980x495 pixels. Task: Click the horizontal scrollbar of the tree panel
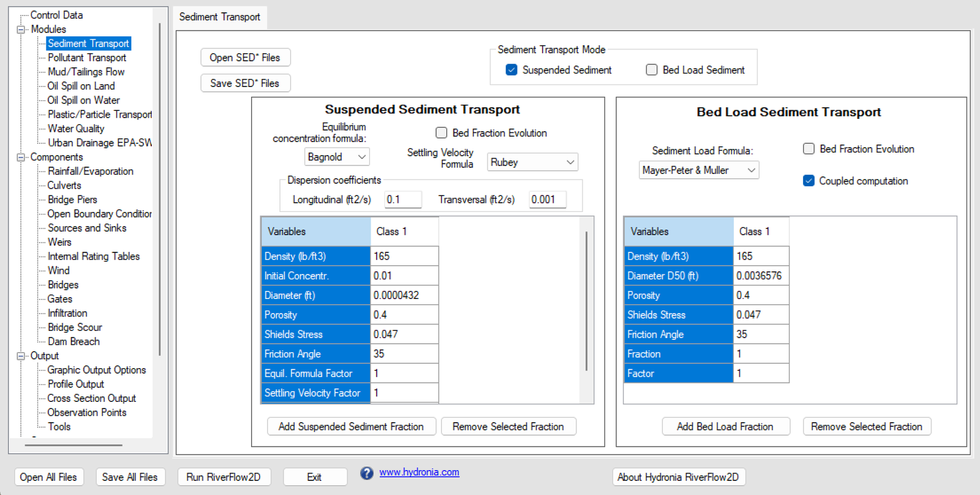pos(73,445)
